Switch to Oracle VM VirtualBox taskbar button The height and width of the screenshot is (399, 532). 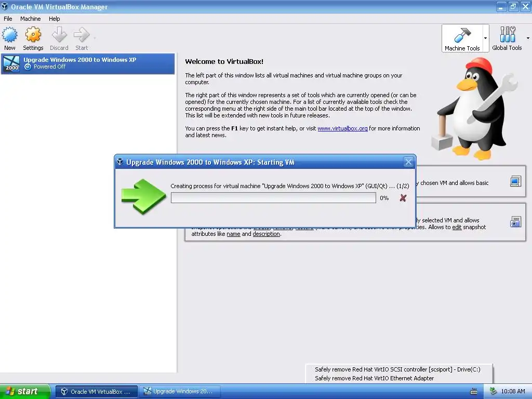point(97,392)
